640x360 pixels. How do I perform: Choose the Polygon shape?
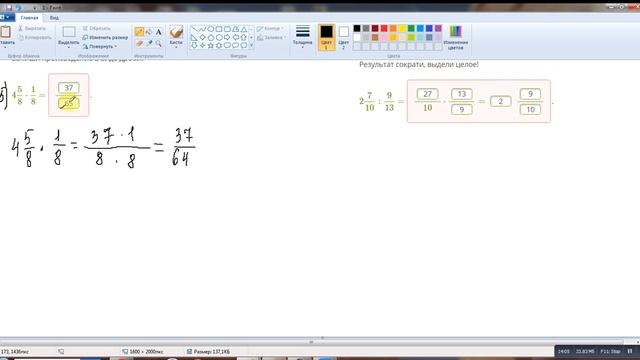(x=236, y=29)
